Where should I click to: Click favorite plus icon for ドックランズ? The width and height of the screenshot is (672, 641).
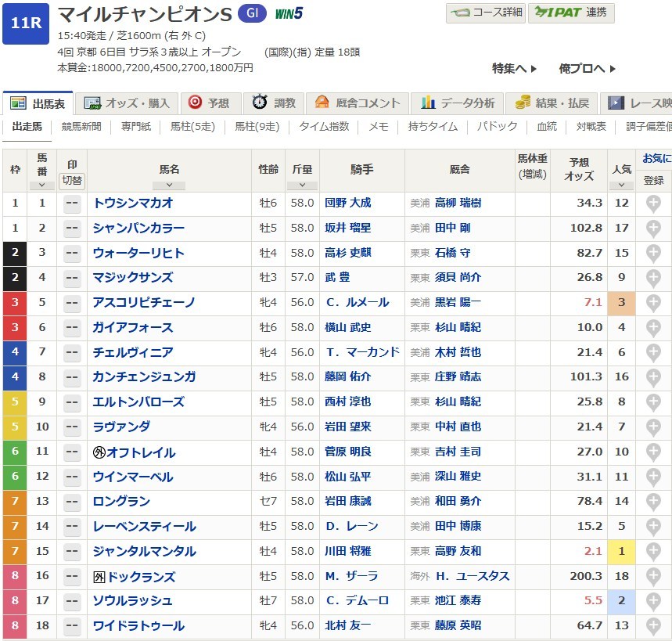[653, 577]
